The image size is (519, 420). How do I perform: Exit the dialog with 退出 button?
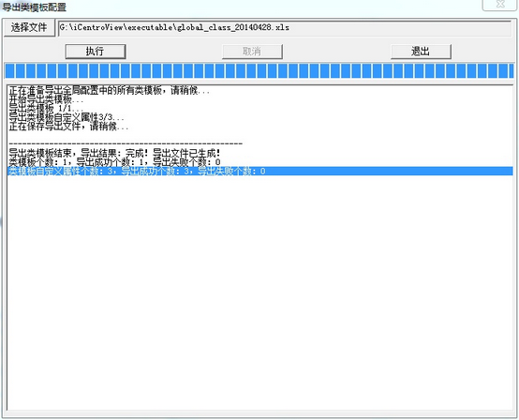click(x=421, y=52)
